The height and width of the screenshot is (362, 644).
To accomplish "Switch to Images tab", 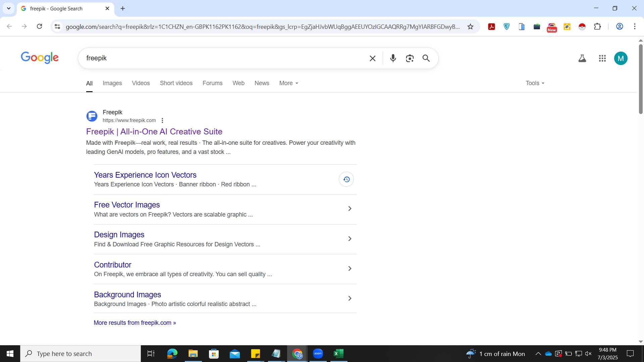I will tap(112, 83).
